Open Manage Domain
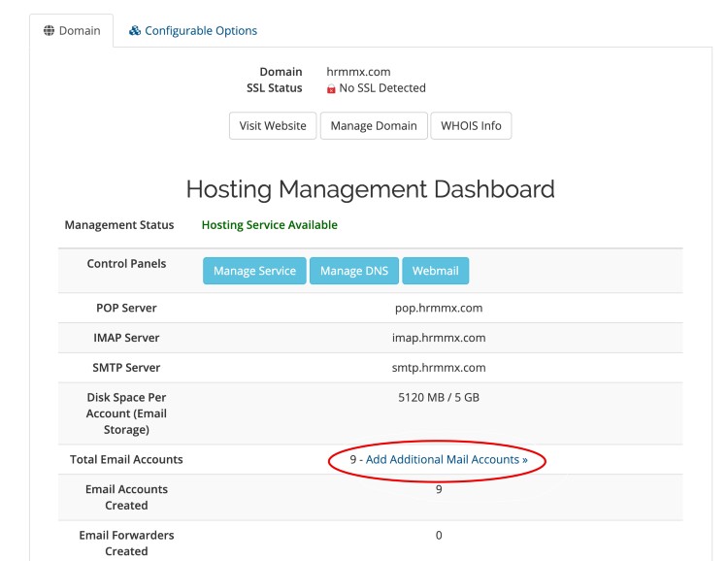Screen dimensions: 728x561 (x=374, y=126)
